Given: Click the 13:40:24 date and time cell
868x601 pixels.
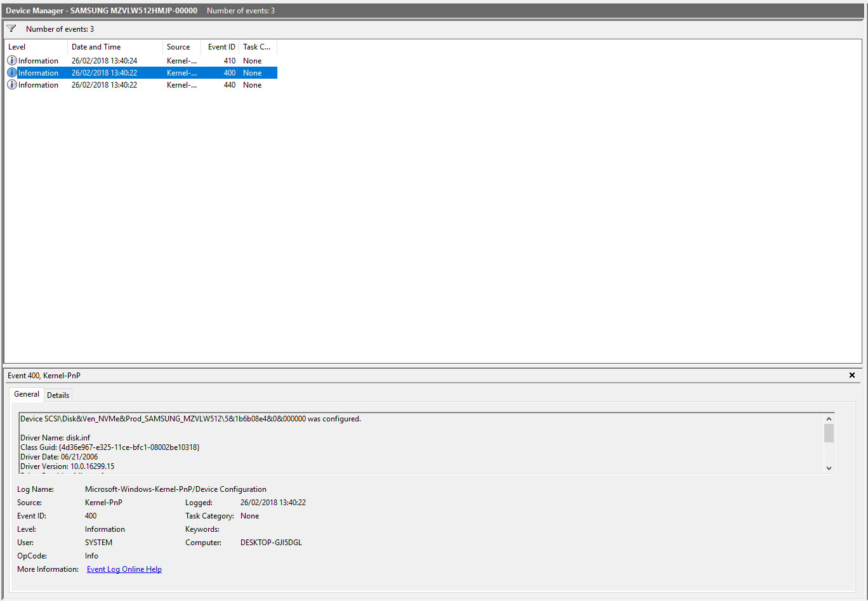Looking at the screenshot, I should click(105, 61).
